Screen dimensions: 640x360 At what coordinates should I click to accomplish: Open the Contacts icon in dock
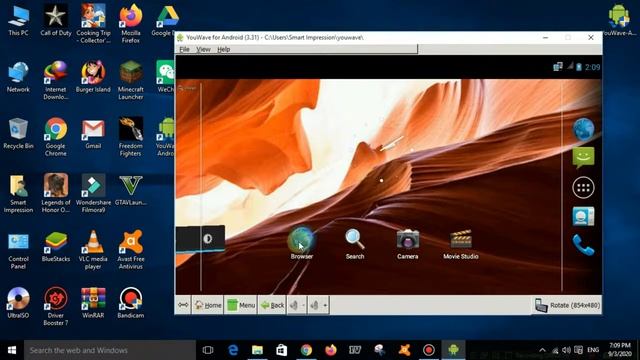click(x=583, y=216)
